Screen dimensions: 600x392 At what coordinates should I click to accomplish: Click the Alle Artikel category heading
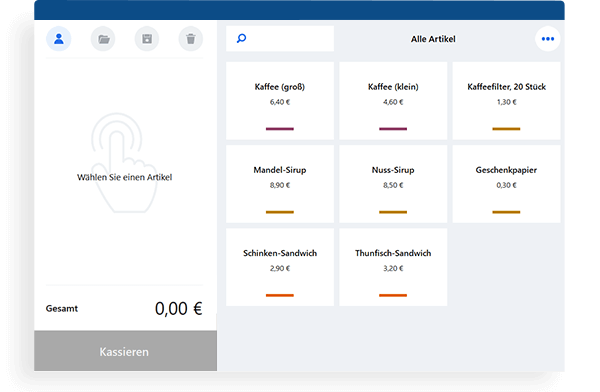coord(433,39)
